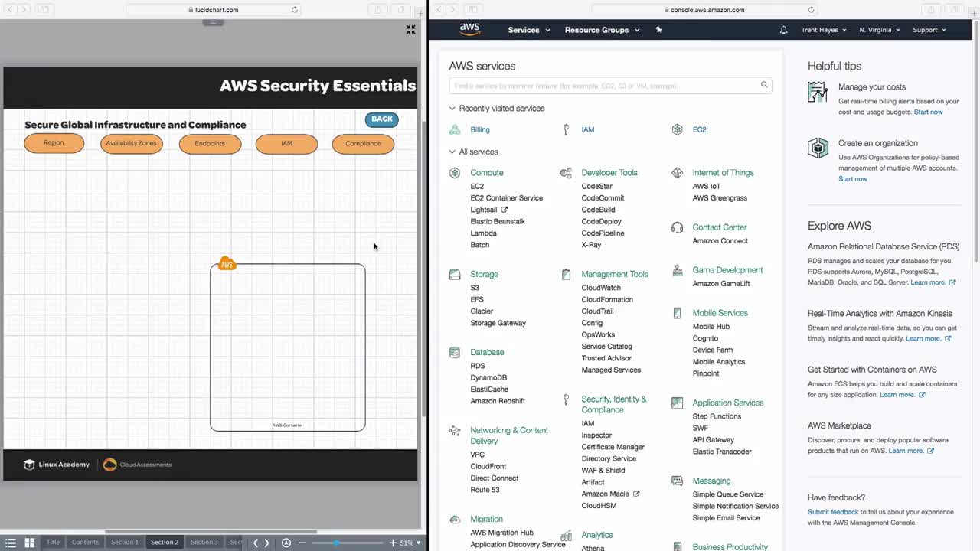980x551 pixels.
Task: Click the Contact Center headset icon
Action: (677, 227)
